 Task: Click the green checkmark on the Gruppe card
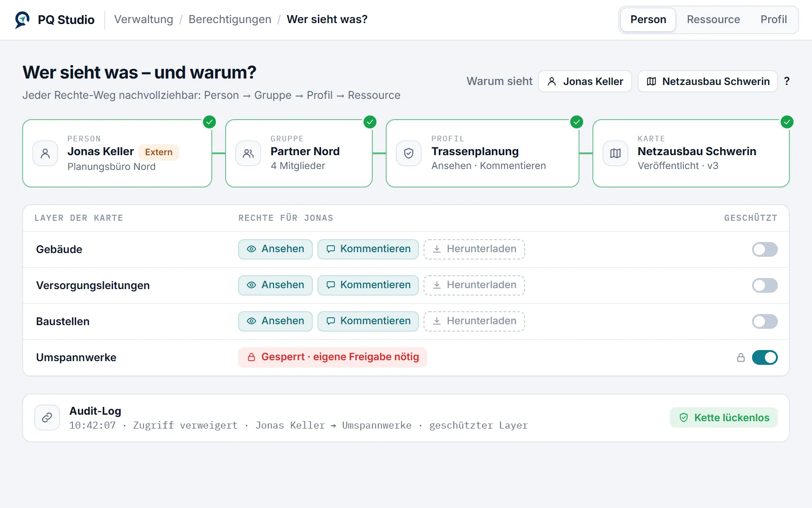coord(370,122)
